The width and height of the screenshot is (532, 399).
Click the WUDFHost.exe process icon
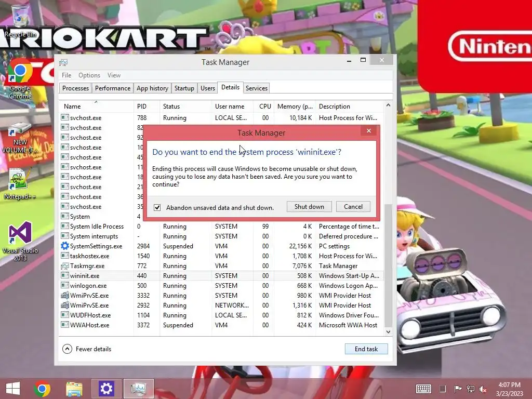point(65,315)
